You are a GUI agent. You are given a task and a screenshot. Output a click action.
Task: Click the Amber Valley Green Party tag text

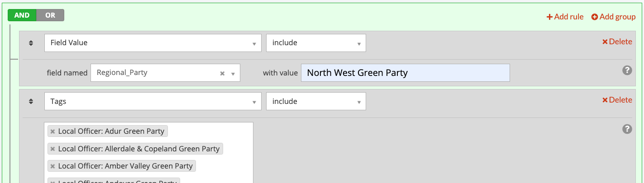tap(125, 166)
